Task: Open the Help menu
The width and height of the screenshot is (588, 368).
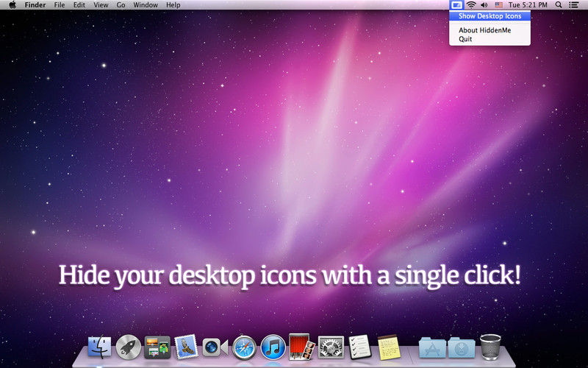Action: [173, 5]
